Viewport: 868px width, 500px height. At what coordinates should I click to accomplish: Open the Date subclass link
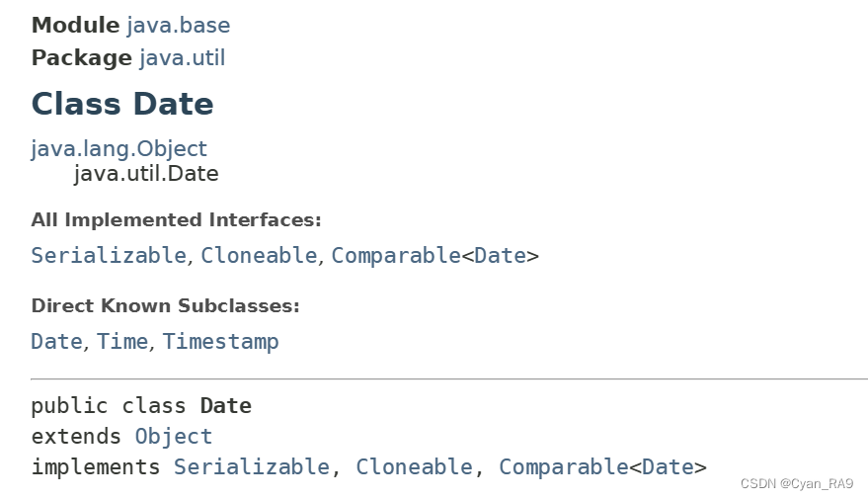pos(56,342)
